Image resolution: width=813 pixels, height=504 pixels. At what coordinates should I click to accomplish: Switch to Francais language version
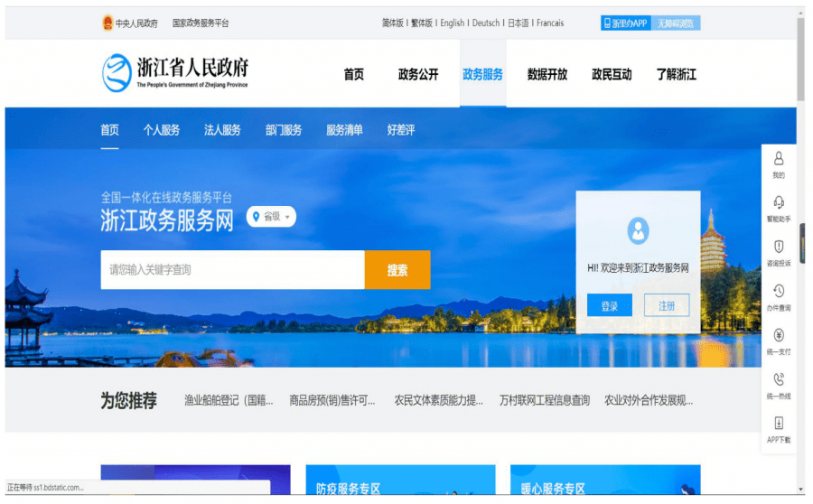pyautogui.click(x=550, y=23)
